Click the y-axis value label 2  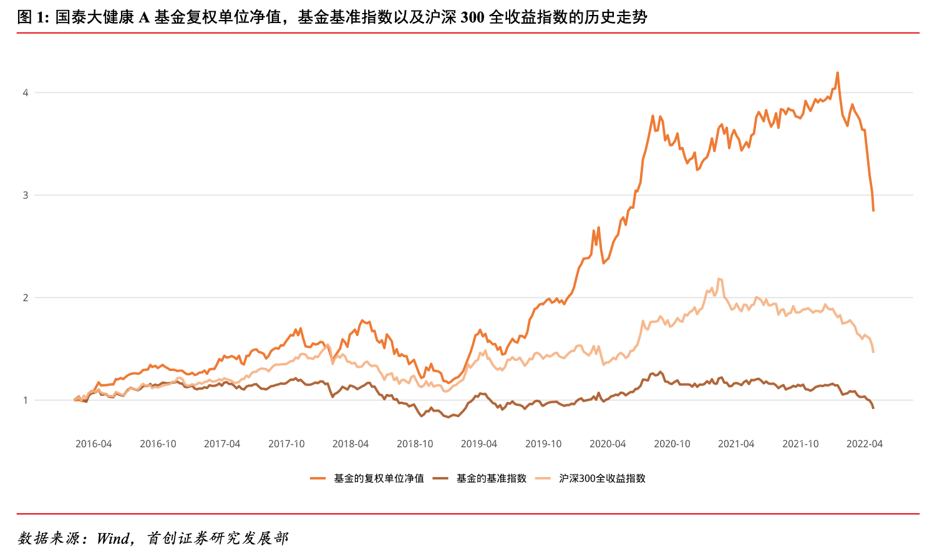26,297
